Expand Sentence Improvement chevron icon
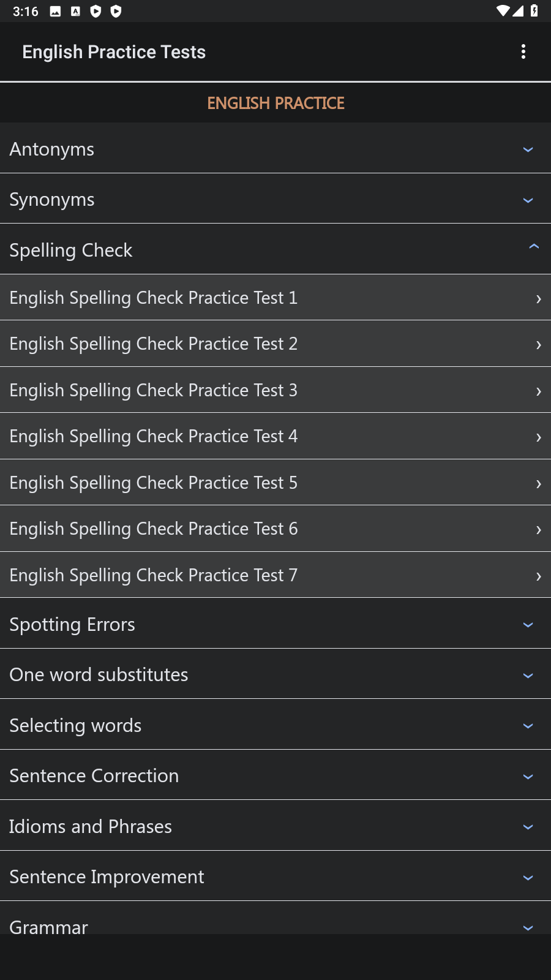Viewport: 551px width, 980px height. [528, 878]
